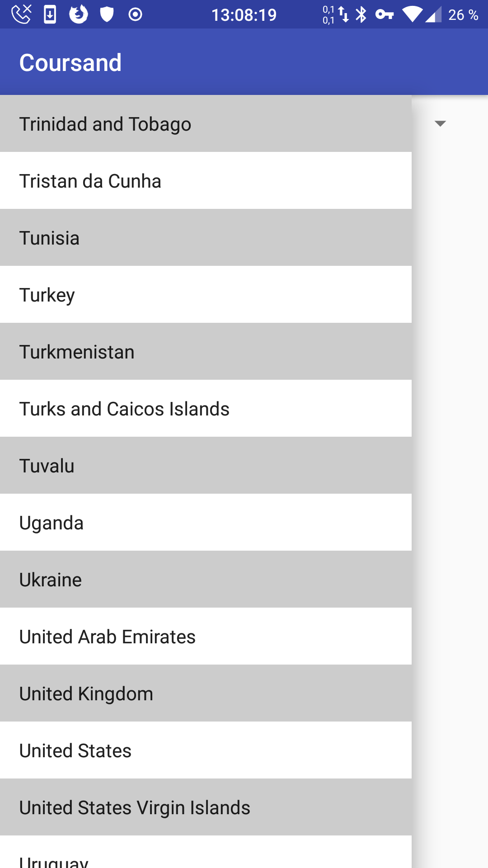488x868 pixels.
Task: Tap the circular record icon in status bar
Action: pyautogui.click(x=135, y=14)
